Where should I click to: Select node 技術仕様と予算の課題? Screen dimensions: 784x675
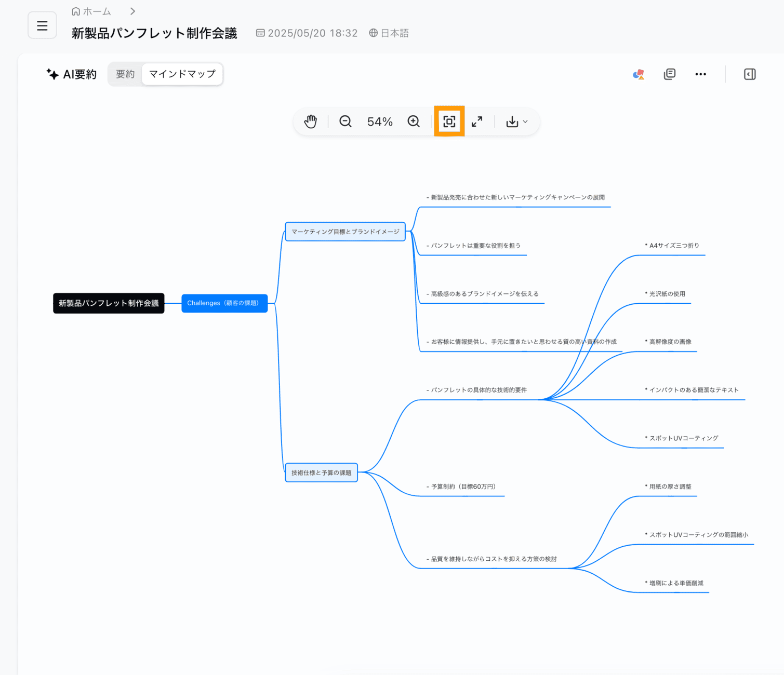point(322,473)
